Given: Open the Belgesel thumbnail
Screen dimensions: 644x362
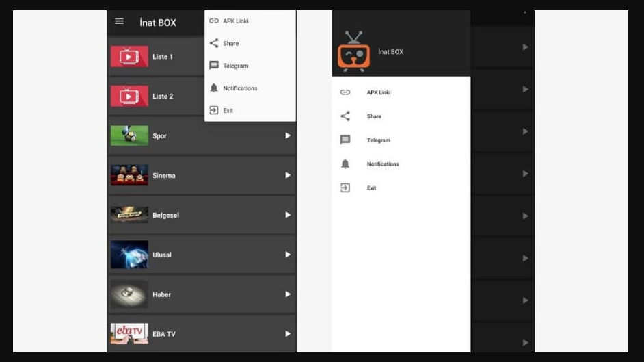Looking at the screenshot, I should pos(129,214).
